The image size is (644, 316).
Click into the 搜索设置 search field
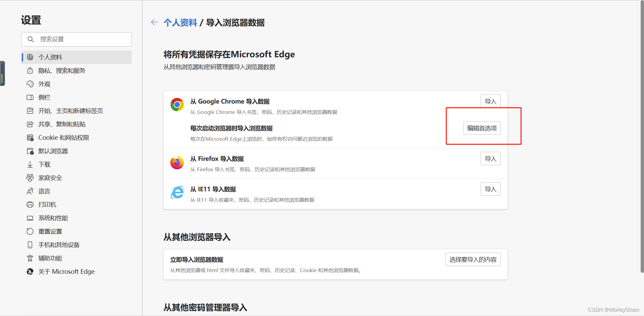pyautogui.click(x=76, y=39)
